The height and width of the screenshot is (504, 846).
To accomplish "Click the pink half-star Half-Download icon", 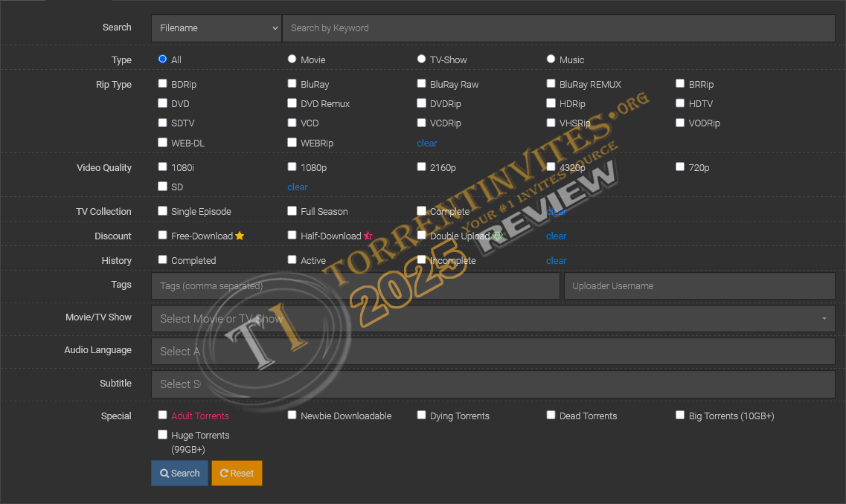I will (368, 236).
